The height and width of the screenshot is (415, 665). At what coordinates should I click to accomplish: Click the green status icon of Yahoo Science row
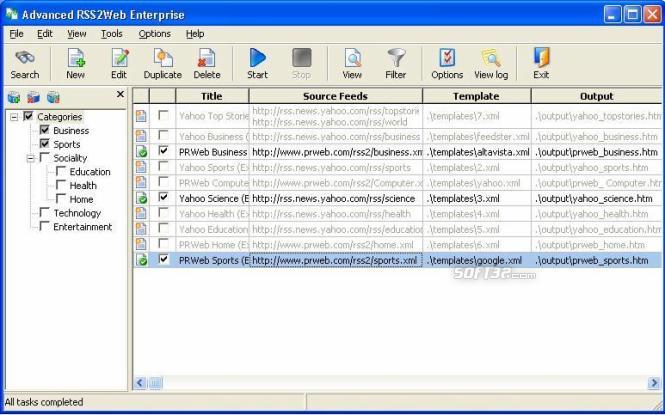point(141,198)
